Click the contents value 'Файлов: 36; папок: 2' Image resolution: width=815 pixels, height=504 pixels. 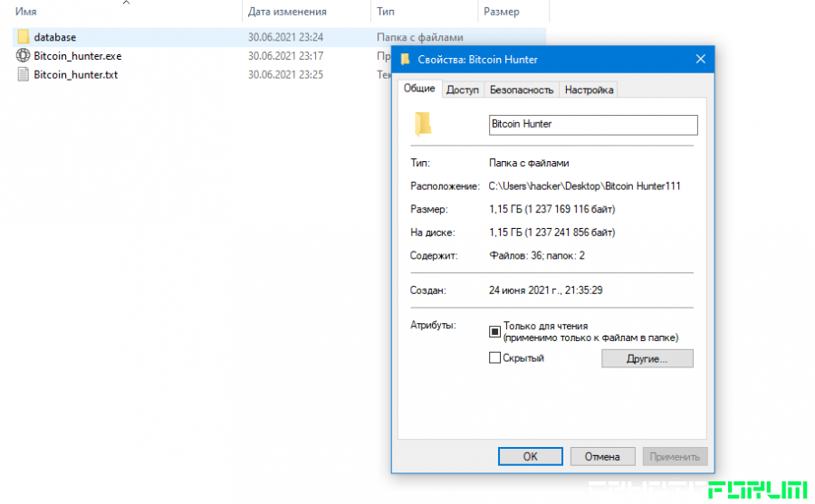pyautogui.click(x=537, y=256)
